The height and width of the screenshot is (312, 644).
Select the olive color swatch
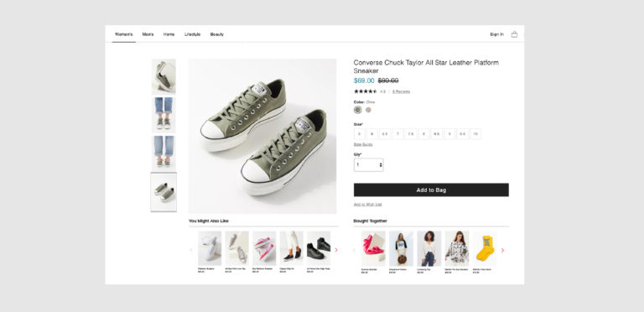click(358, 110)
